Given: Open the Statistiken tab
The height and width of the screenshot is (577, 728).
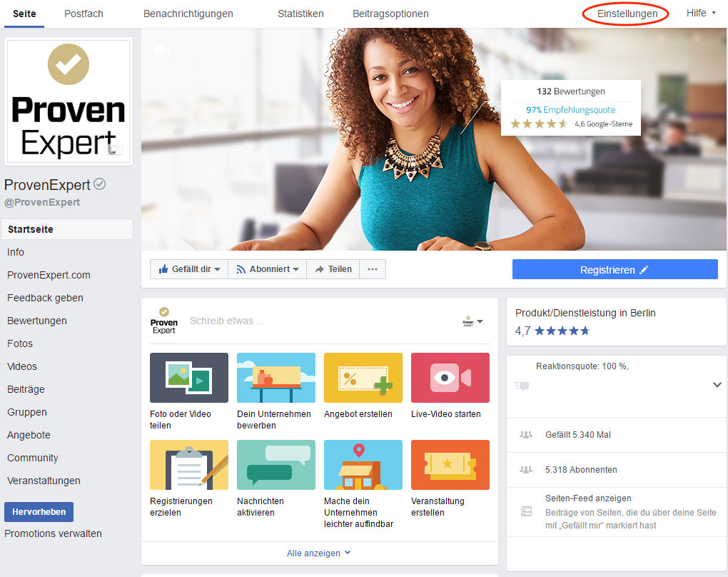Looking at the screenshot, I should coord(300,14).
